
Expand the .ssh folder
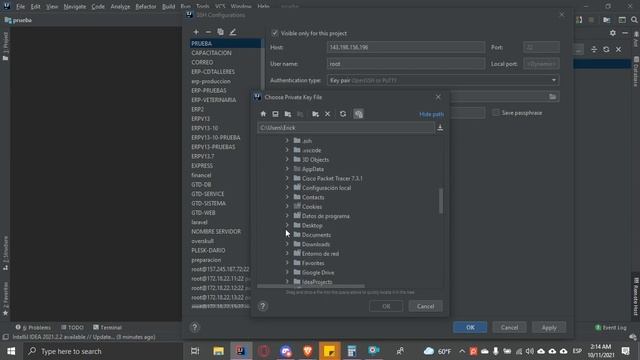(287, 140)
